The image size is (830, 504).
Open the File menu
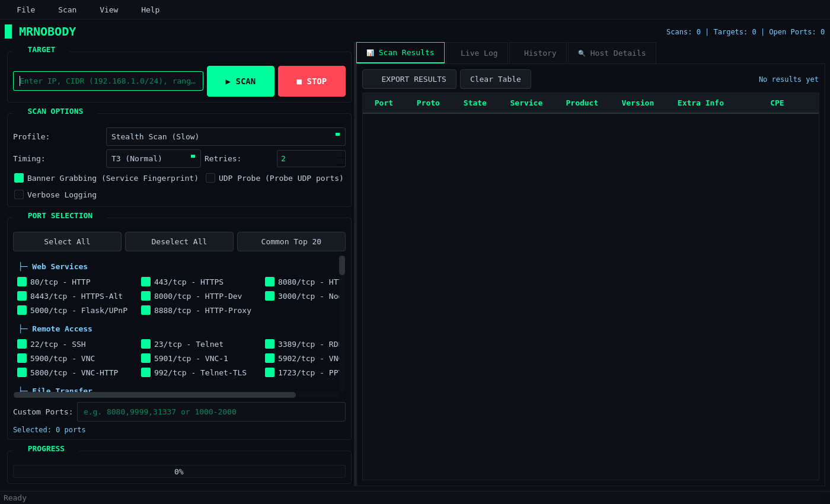click(x=26, y=9)
